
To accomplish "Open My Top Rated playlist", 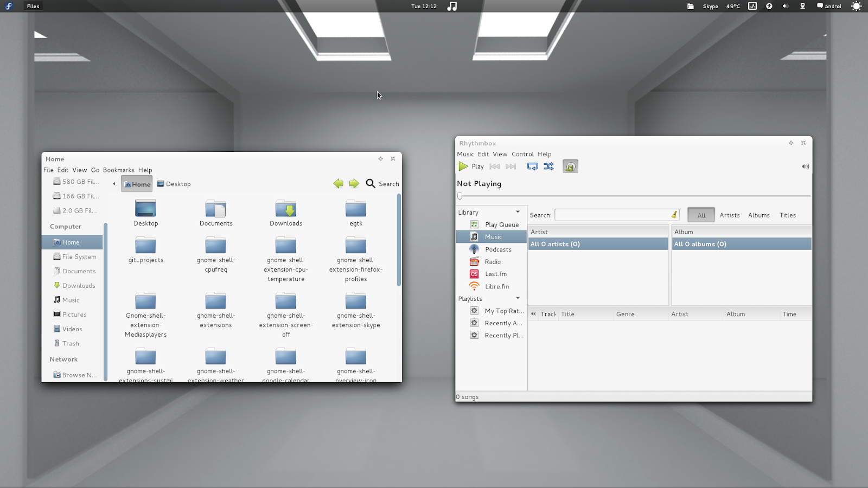I will click(x=492, y=311).
